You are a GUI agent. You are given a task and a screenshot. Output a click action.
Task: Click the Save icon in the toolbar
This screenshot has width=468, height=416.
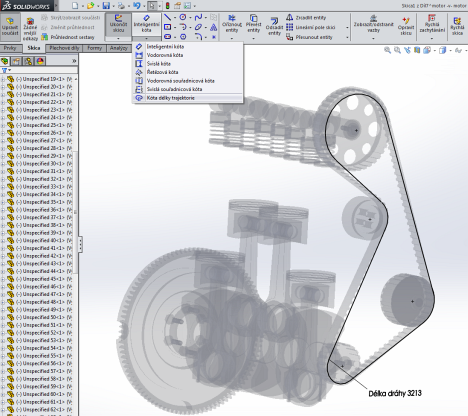point(106,5)
